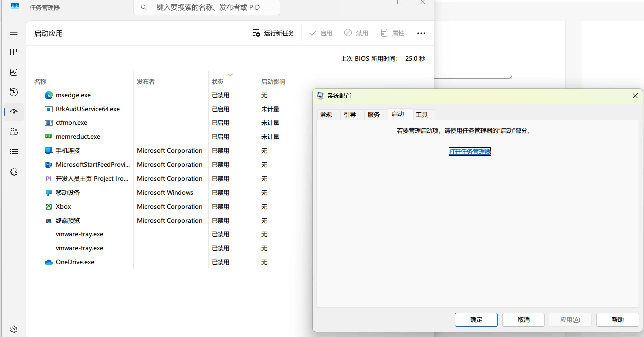Click the 系统配置 window title icon
The image size is (644, 337).
pos(321,96)
